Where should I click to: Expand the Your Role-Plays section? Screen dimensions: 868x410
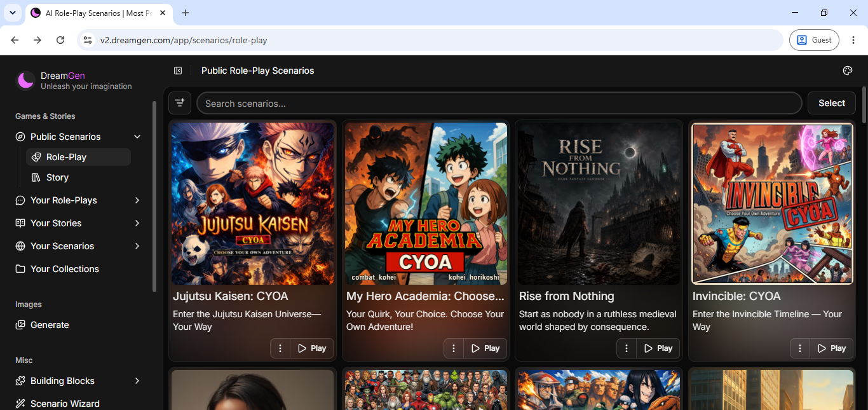click(x=137, y=200)
